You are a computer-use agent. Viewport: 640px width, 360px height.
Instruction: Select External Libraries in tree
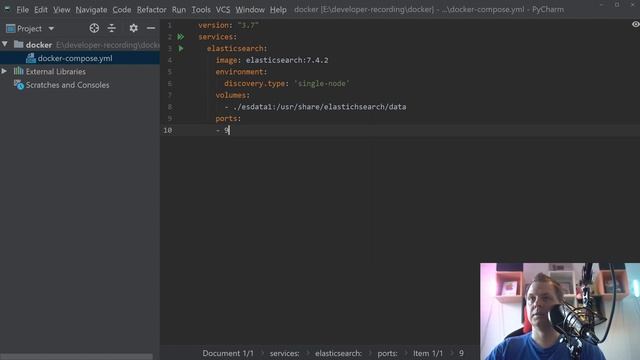(56, 71)
